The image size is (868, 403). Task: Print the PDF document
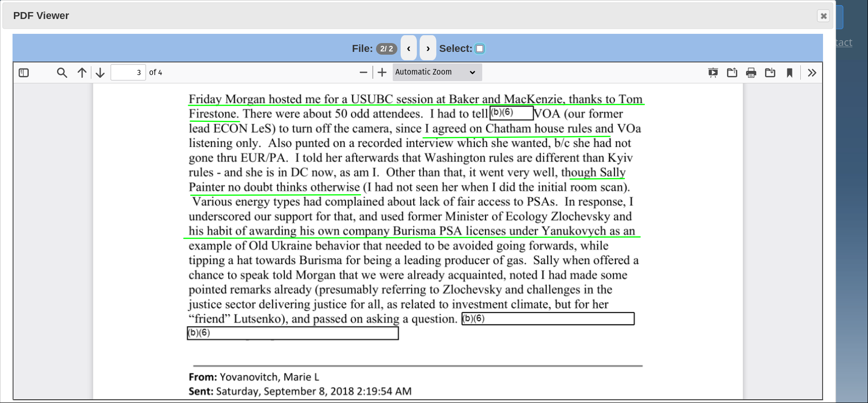(751, 73)
